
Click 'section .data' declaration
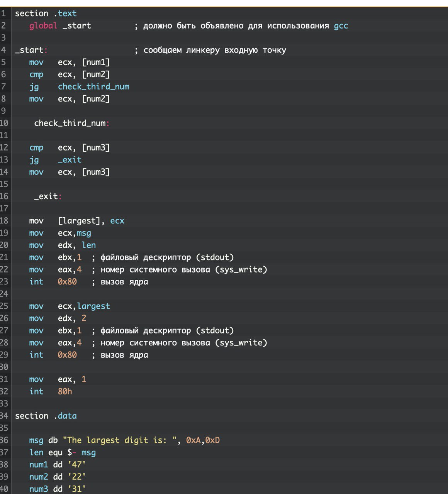(x=46, y=416)
